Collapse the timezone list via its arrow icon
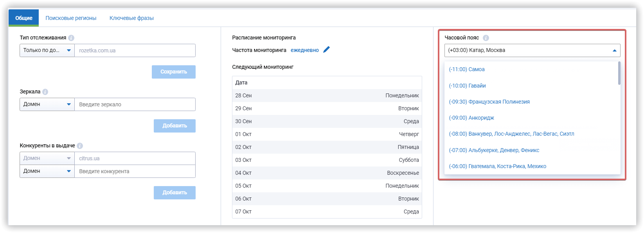 615,50
